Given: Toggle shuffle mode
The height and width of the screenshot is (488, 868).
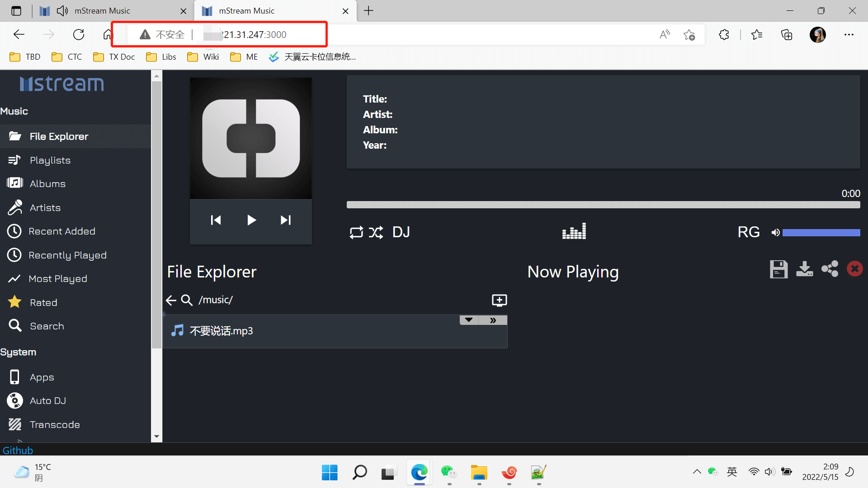Looking at the screenshot, I should 376,232.
